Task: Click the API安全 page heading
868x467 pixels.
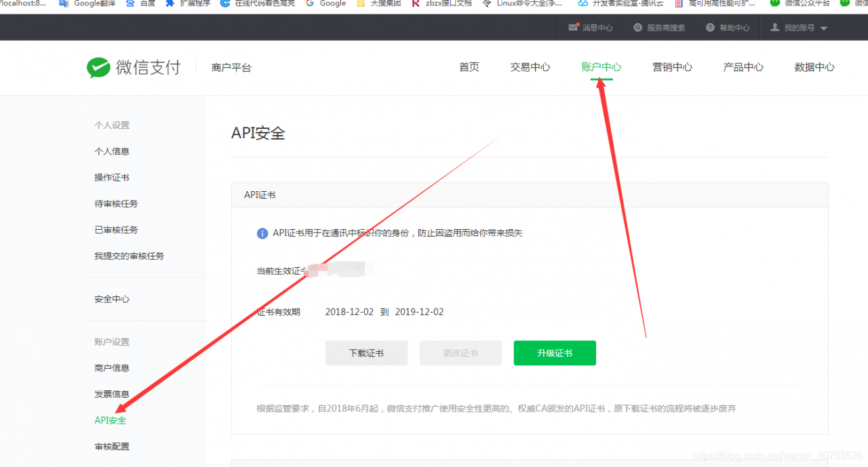Action: point(258,133)
